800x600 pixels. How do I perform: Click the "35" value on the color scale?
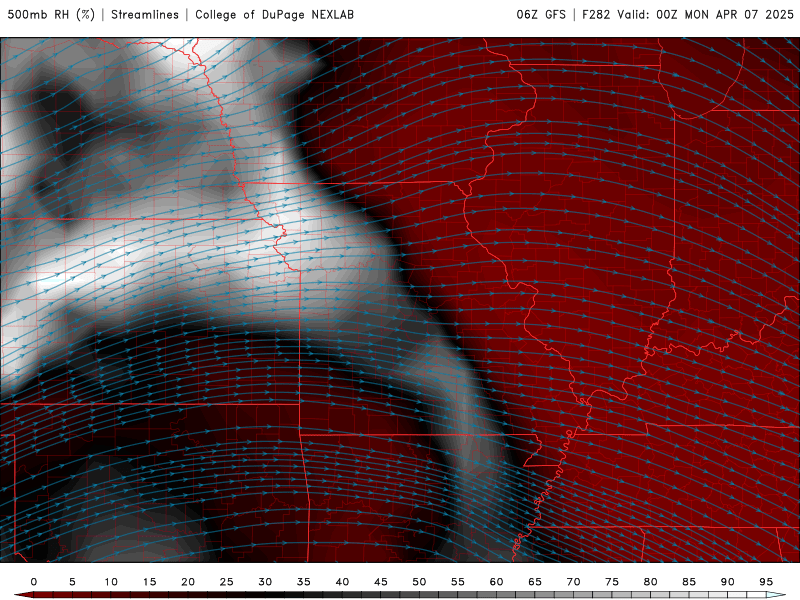coord(304,582)
